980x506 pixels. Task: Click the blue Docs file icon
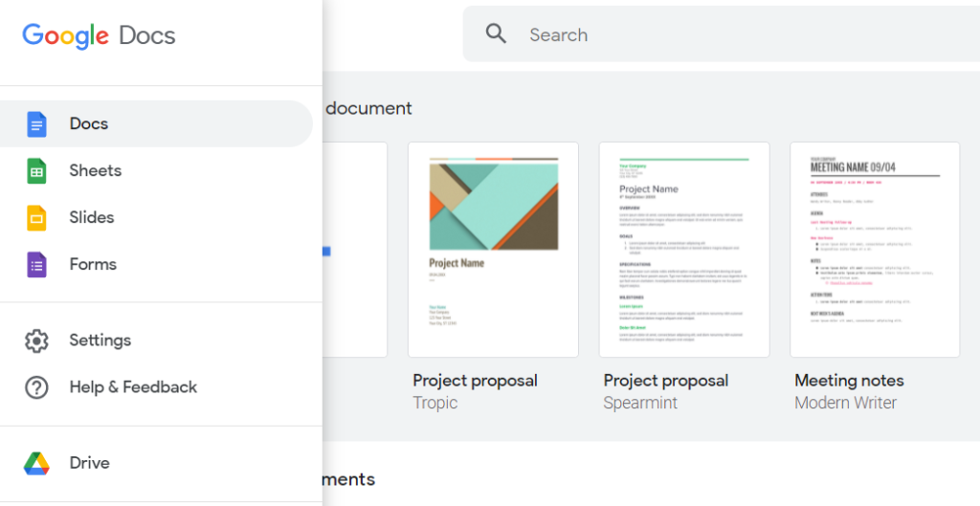pyautogui.click(x=37, y=123)
